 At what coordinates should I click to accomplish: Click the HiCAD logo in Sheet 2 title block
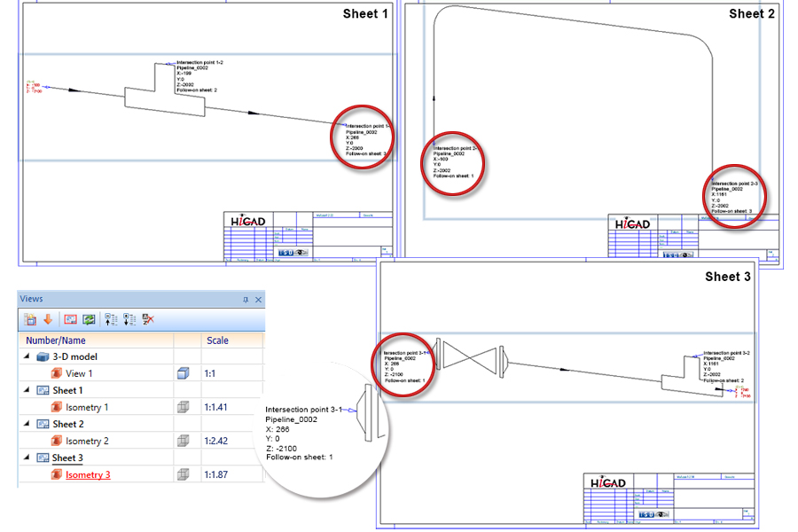pyautogui.click(x=632, y=224)
